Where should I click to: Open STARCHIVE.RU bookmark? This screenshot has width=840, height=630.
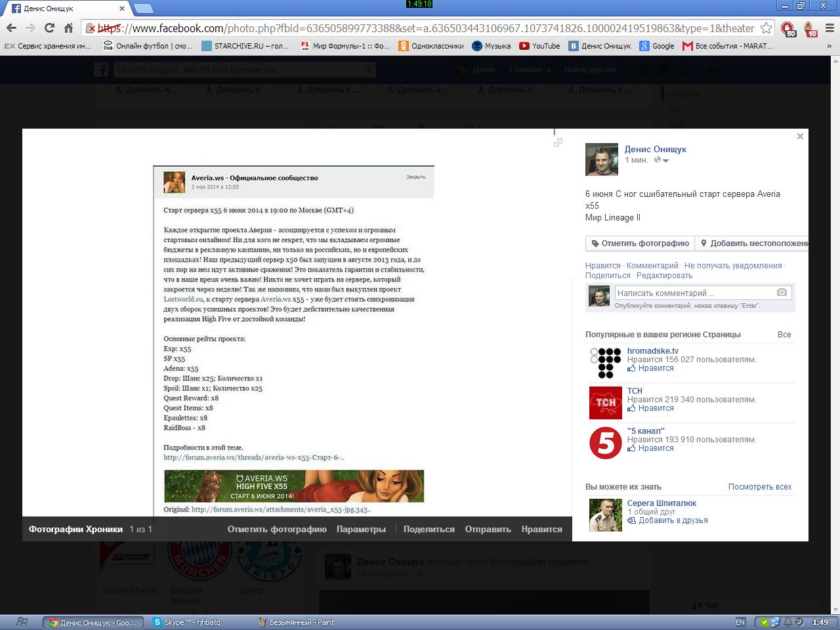[x=245, y=46]
